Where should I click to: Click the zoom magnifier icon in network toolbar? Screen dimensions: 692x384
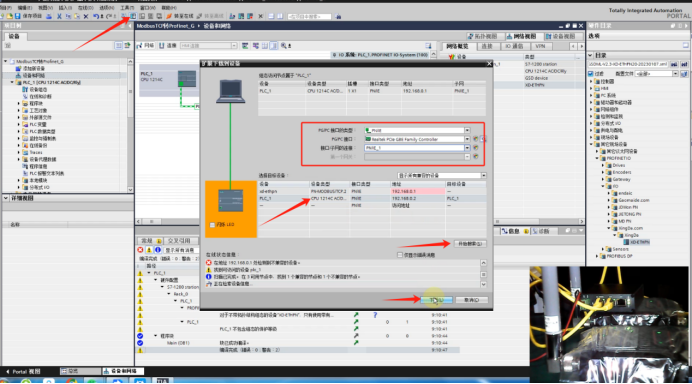pyautogui.click(x=283, y=45)
